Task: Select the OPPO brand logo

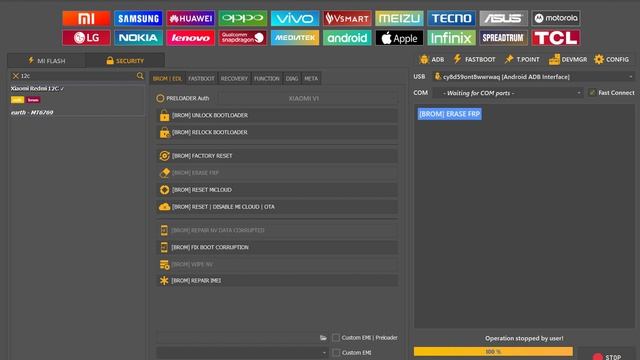Action: [243, 18]
